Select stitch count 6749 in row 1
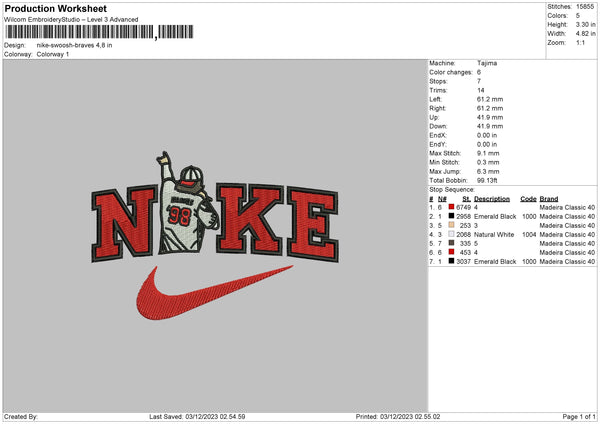This screenshot has height=424, width=600. click(463, 207)
